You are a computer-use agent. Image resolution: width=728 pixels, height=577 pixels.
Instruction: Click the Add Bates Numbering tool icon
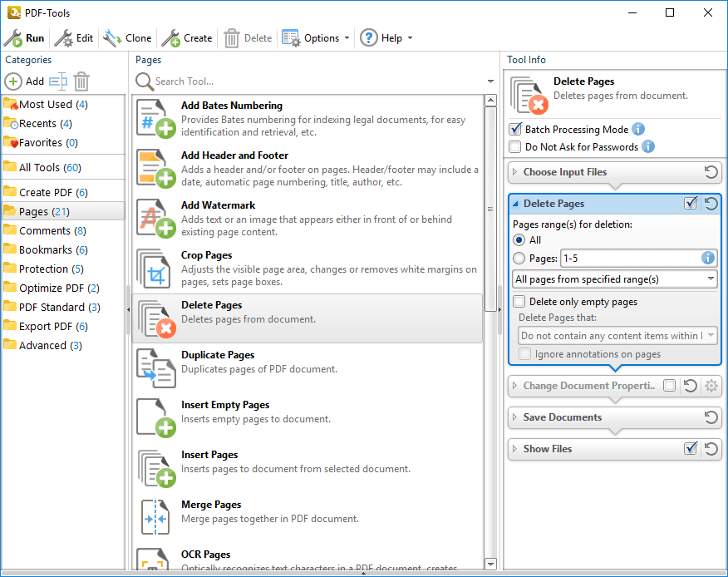[x=156, y=118]
